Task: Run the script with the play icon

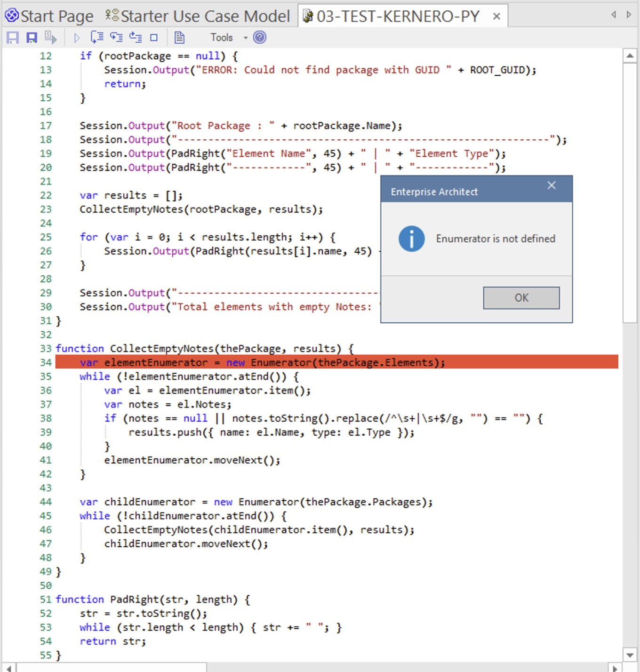Action: (x=77, y=38)
